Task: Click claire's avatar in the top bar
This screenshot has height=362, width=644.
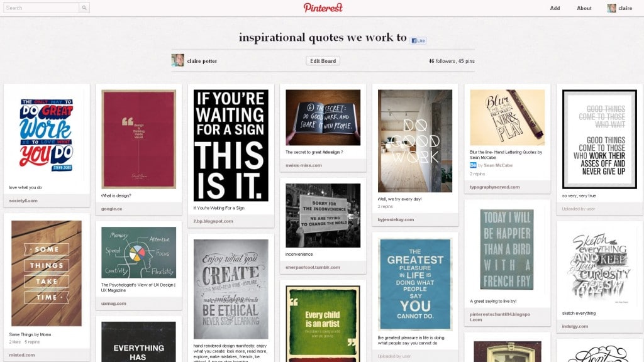Action: coord(611,8)
